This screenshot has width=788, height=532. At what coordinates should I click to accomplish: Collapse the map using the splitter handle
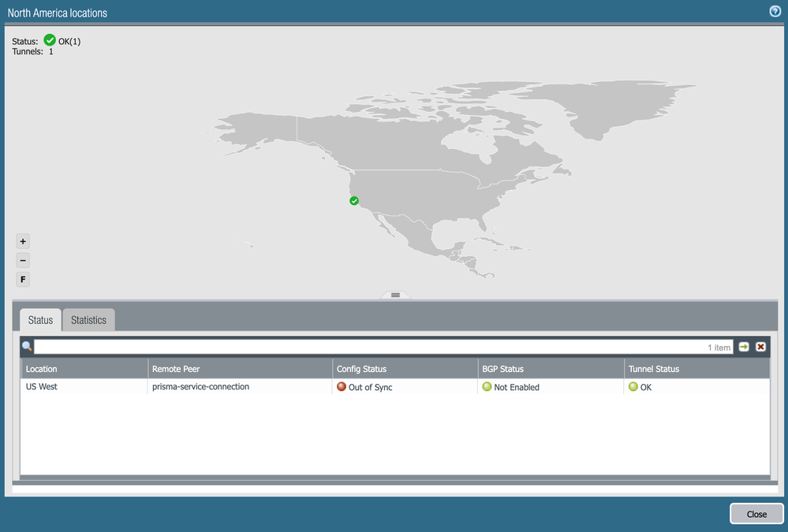point(395,295)
